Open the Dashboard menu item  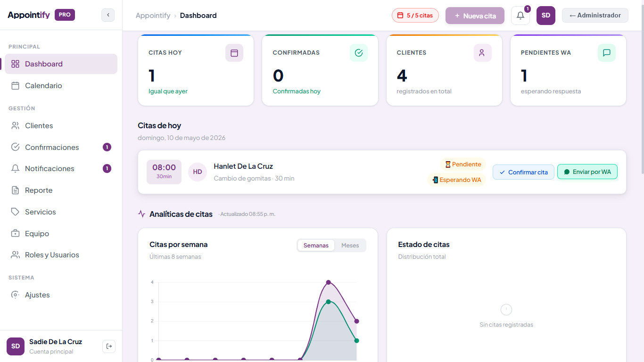[61, 64]
